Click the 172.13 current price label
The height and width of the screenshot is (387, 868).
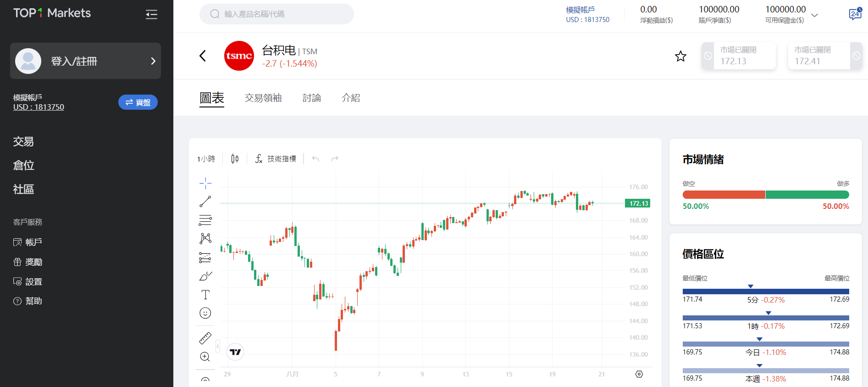point(638,203)
